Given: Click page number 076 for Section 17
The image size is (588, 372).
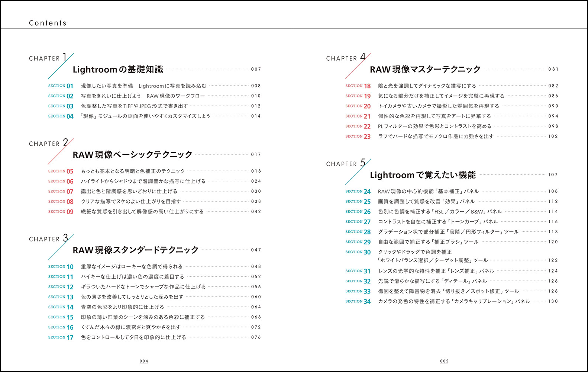Looking at the screenshot, I should click(x=256, y=337).
